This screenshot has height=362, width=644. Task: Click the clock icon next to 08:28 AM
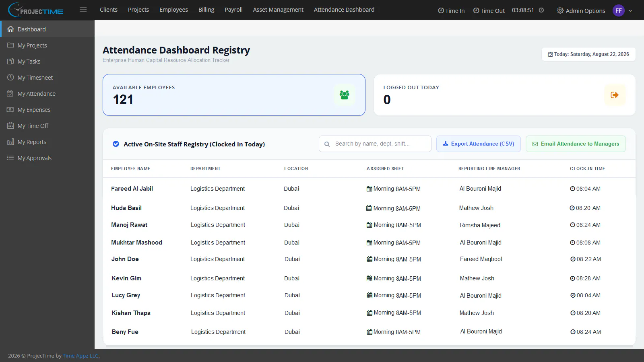click(572, 278)
